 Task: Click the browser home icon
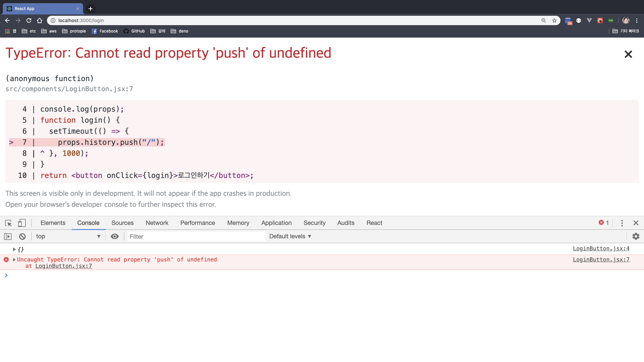click(x=40, y=20)
